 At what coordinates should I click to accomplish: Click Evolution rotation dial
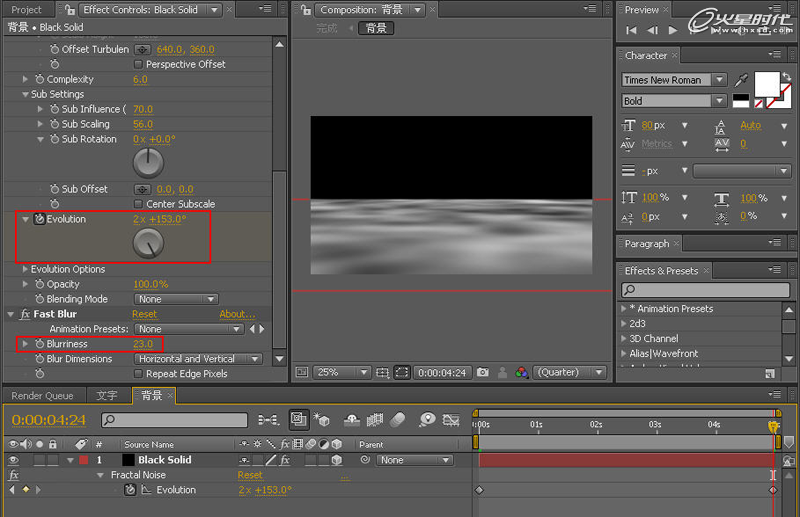click(148, 243)
